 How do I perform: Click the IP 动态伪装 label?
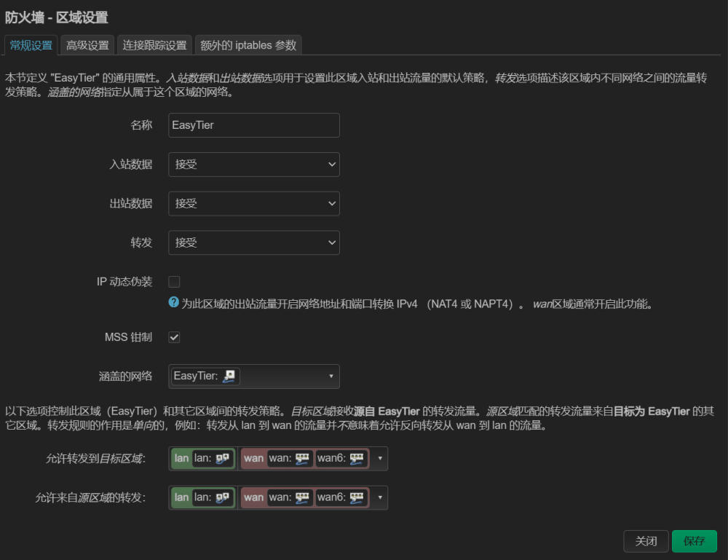click(124, 282)
